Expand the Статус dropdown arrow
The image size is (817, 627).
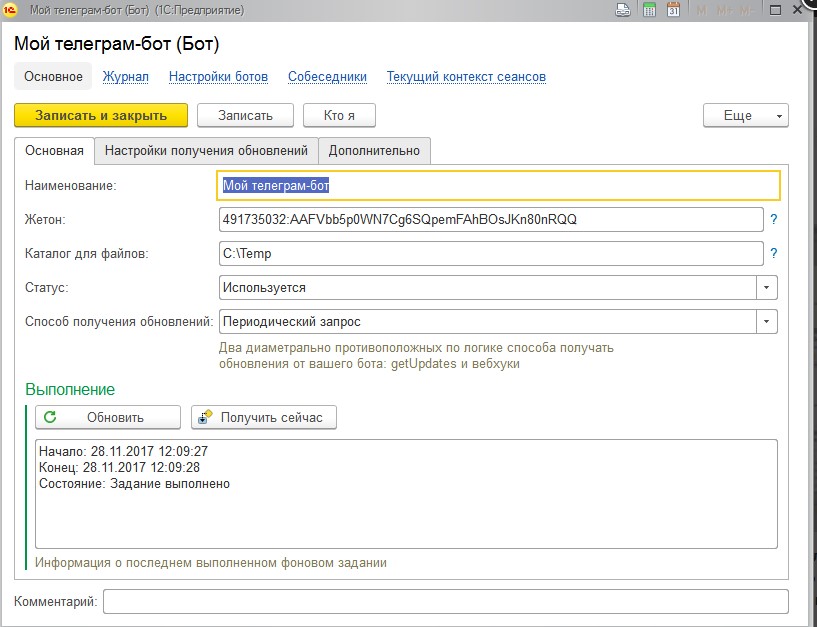767,288
